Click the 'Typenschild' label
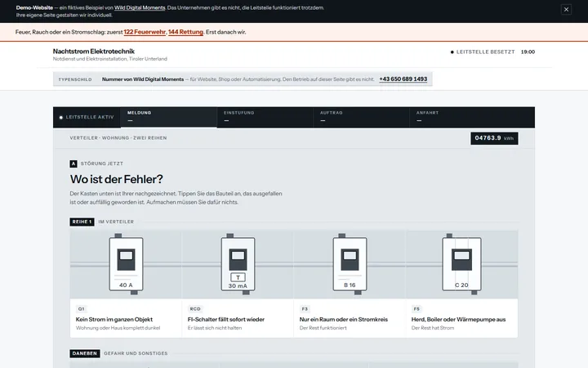The image size is (588, 368). (x=75, y=79)
